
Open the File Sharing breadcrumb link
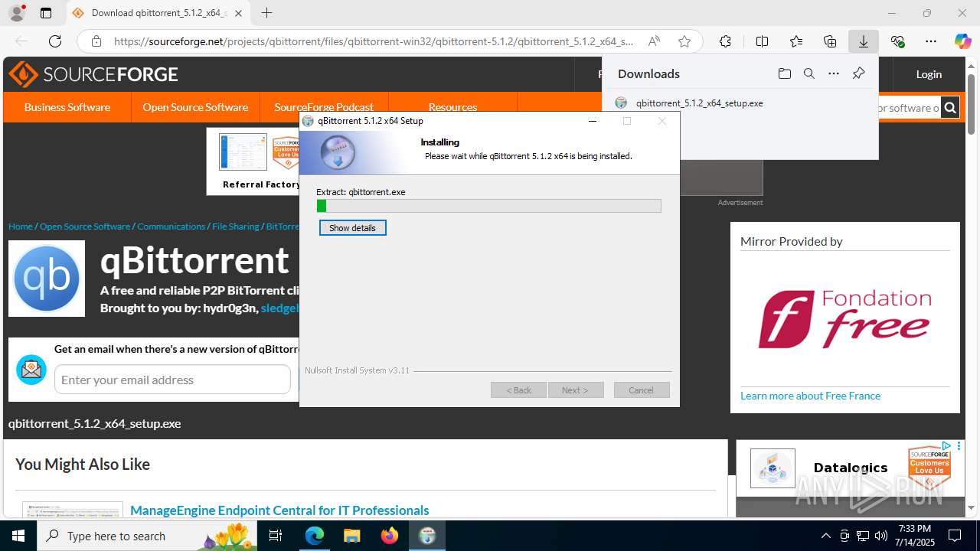click(236, 227)
